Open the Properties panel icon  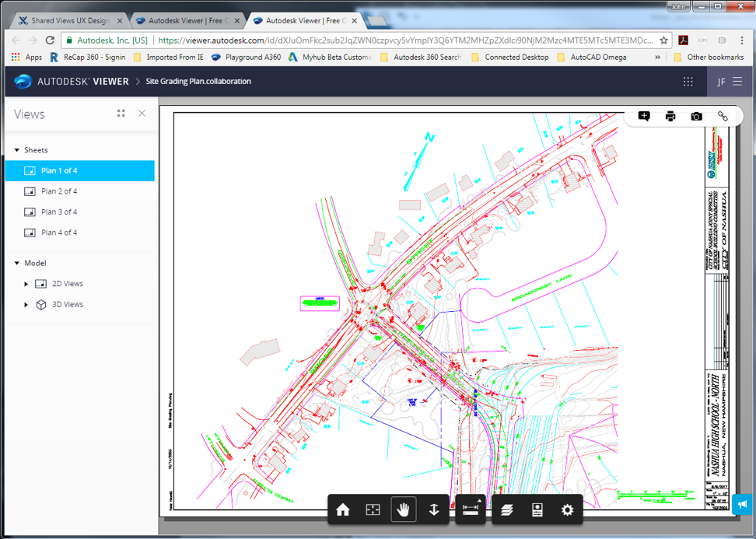(537, 510)
